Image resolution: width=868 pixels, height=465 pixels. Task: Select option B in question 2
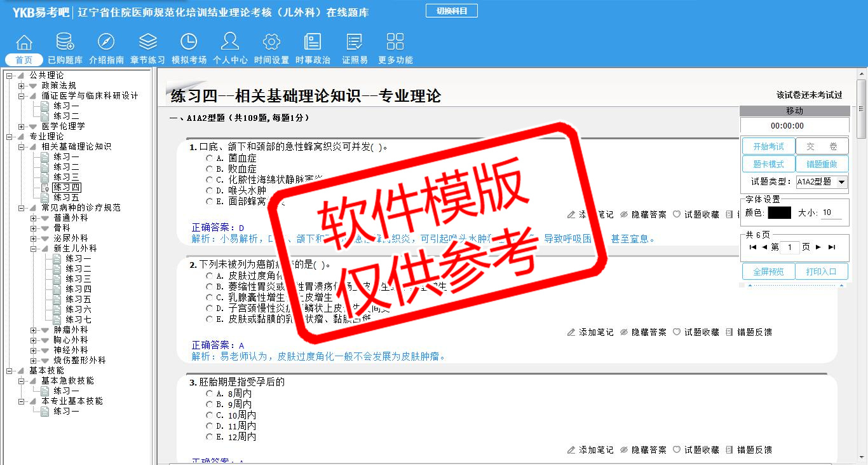[x=209, y=287]
